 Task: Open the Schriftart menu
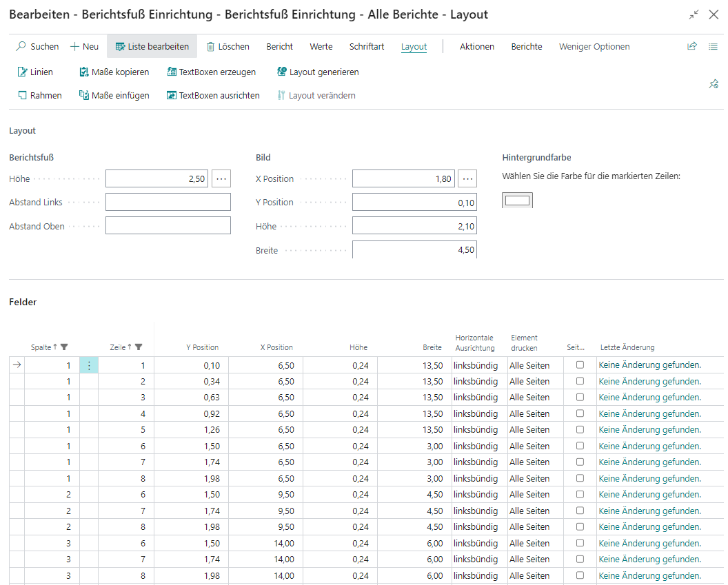(366, 46)
